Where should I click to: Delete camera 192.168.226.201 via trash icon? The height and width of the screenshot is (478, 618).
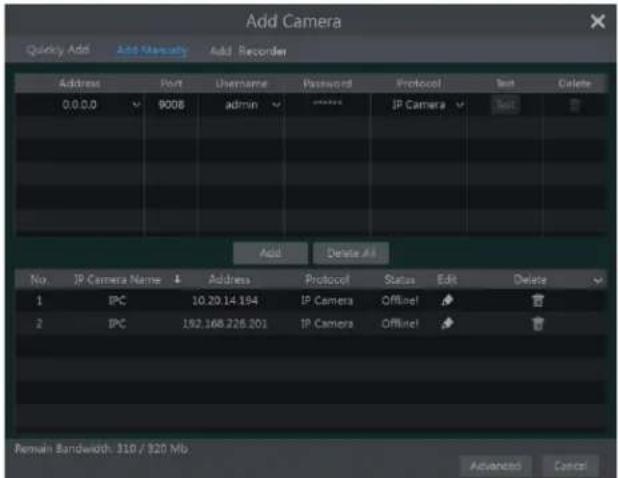point(538,324)
